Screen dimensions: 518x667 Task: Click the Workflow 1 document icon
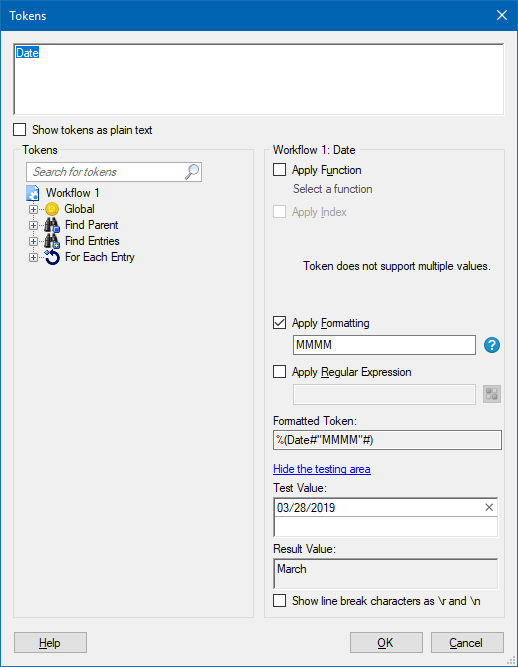coord(33,193)
